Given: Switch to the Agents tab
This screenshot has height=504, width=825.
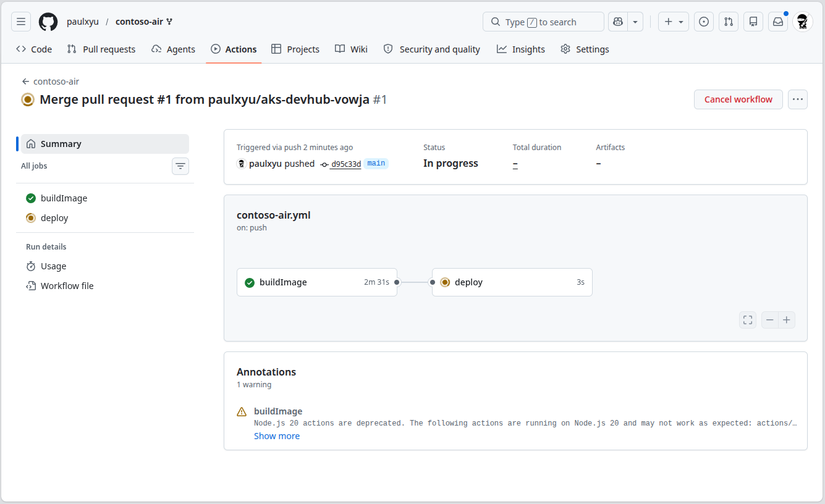Looking at the screenshot, I should point(174,49).
